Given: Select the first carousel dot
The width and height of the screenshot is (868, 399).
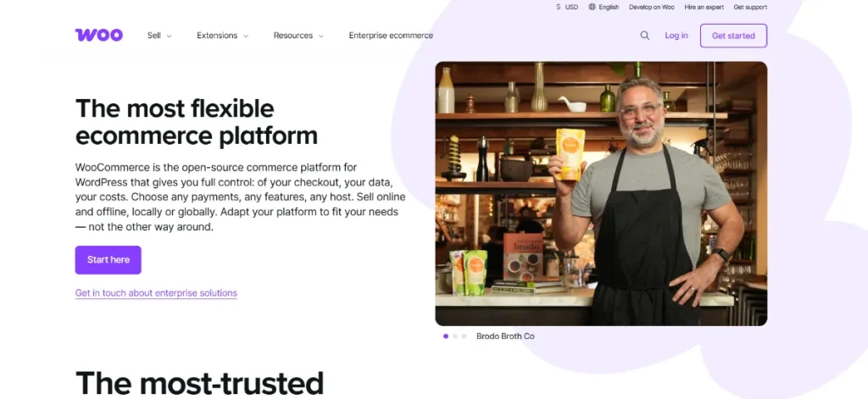Looking at the screenshot, I should (x=446, y=336).
